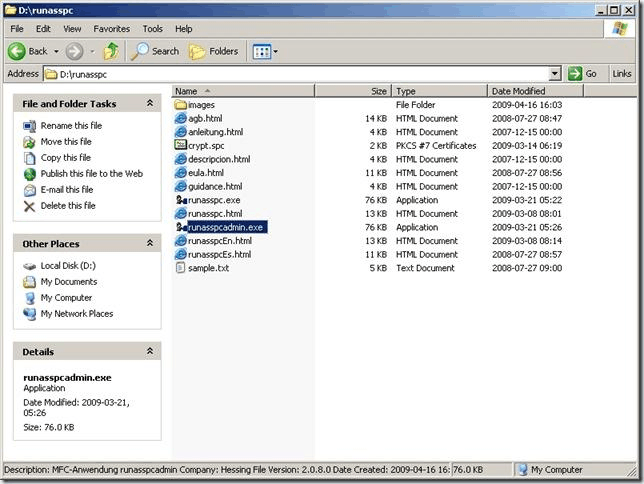Select the file descripcion.html
644x484 pixels.
pos(219,159)
